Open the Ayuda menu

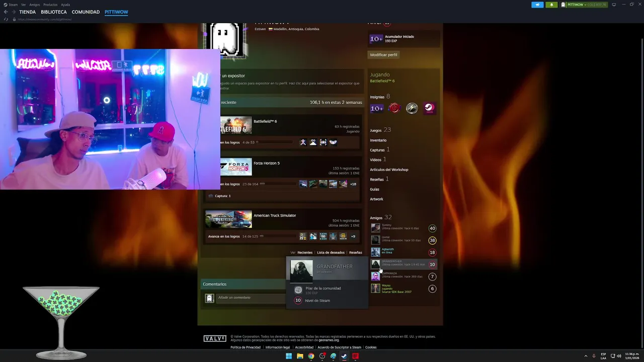[x=65, y=5]
